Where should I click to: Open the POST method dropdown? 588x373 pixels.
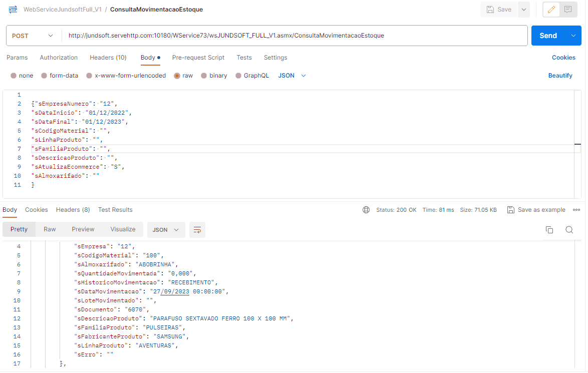click(x=33, y=36)
